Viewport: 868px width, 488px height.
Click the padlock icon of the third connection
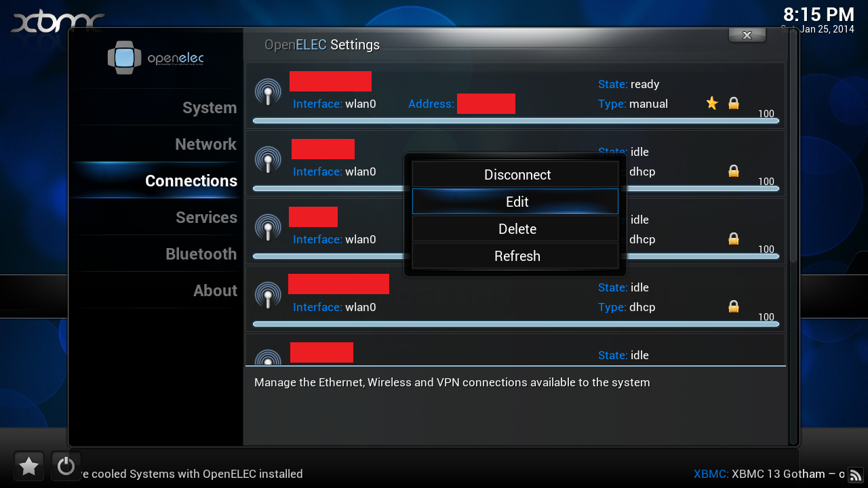(x=733, y=239)
